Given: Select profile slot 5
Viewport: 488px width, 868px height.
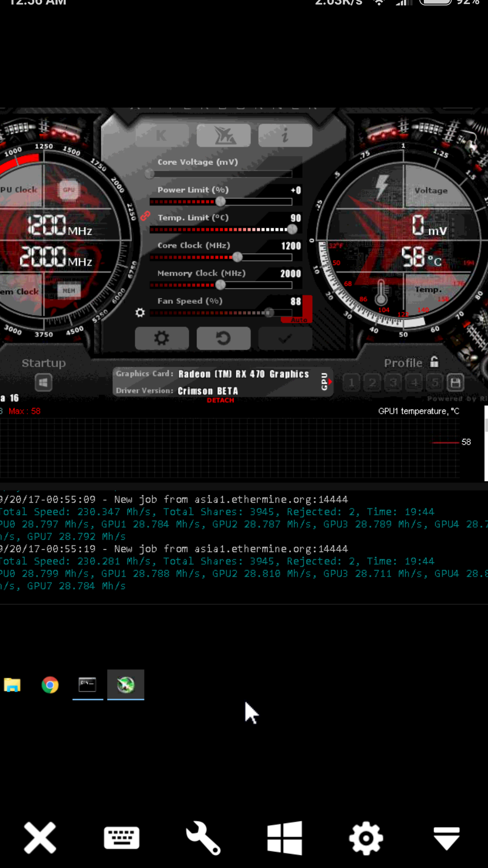Looking at the screenshot, I should click(x=435, y=383).
